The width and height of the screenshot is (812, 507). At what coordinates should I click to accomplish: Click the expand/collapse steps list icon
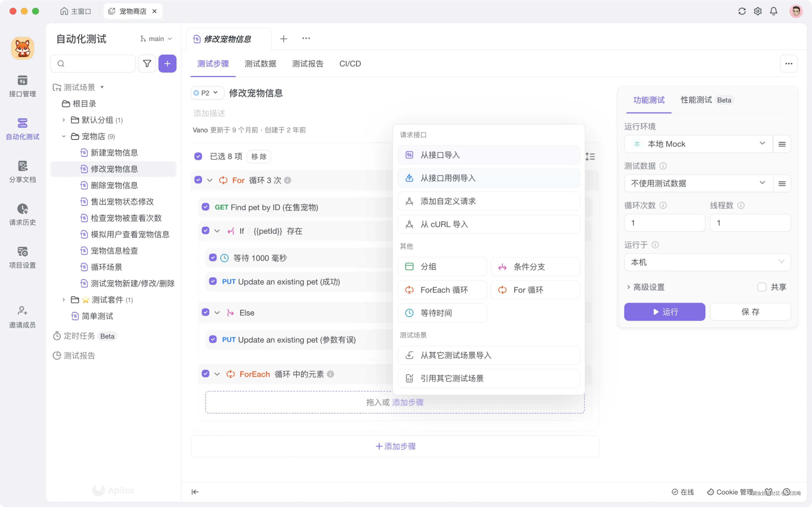pos(590,156)
